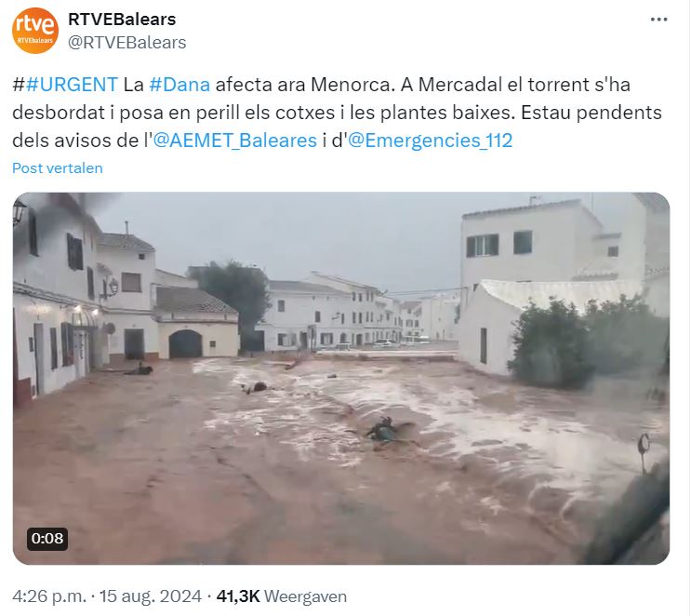Click the 0:08 video duration badge
The width and height of the screenshot is (691, 616).
[47, 539]
